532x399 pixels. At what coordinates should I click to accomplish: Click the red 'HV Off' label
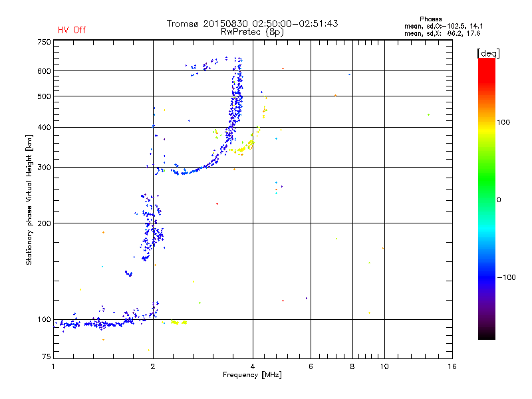tap(72, 30)
